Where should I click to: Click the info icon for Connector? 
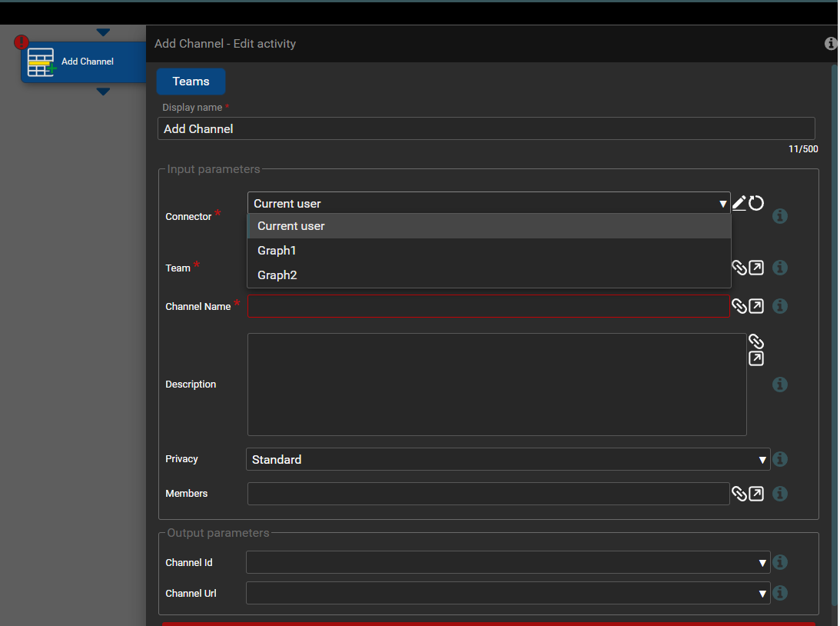point(779,216)
